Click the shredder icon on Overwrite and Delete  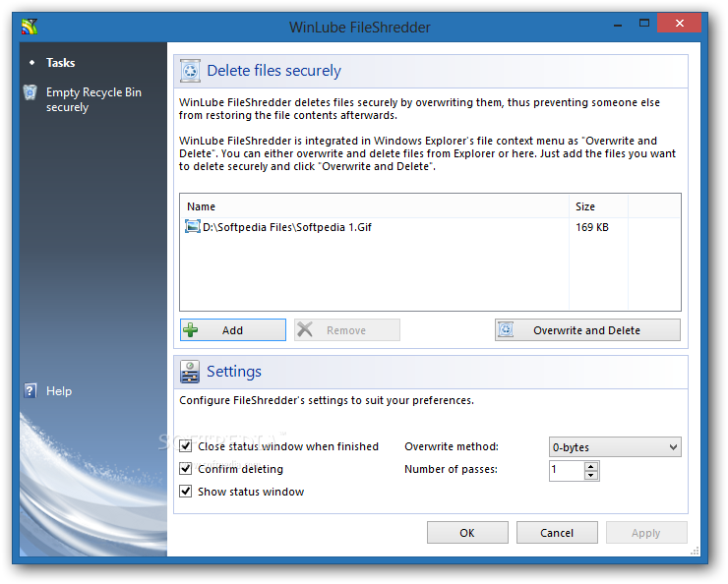pyautogui.click(x=506, y=329)
